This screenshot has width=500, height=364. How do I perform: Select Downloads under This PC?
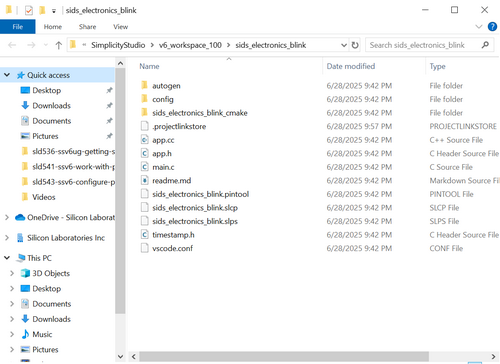[x=46, y=319]
